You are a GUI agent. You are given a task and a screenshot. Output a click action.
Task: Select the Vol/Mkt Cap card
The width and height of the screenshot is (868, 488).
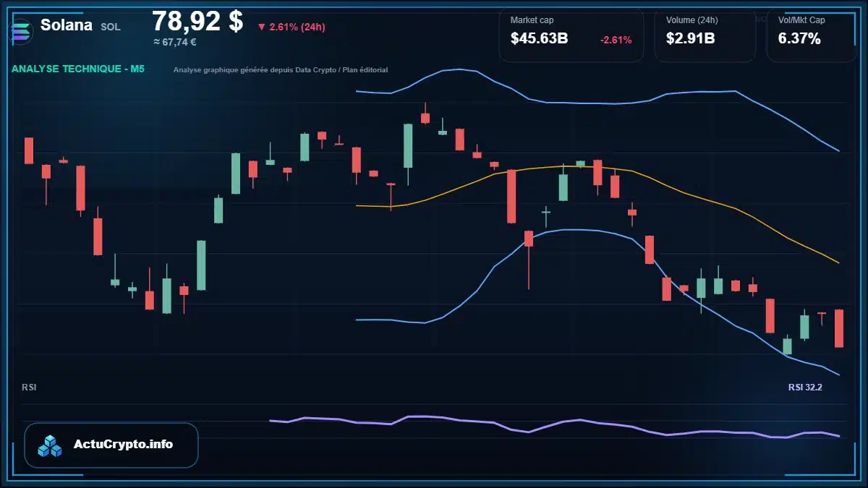(812, 35)
